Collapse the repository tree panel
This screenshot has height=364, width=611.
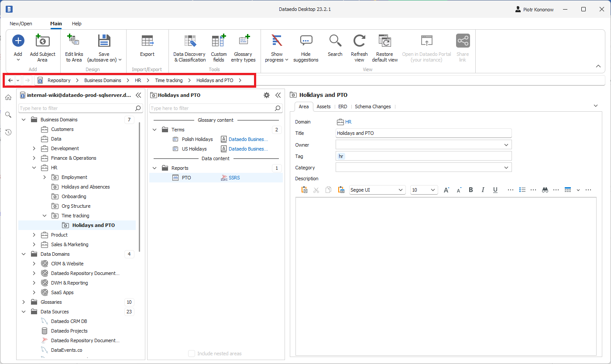[138, 95]
